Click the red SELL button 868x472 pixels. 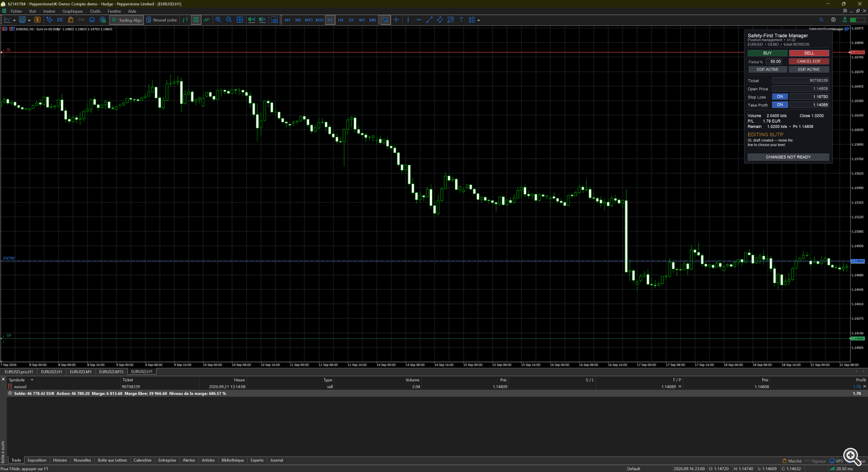[809, 53]
